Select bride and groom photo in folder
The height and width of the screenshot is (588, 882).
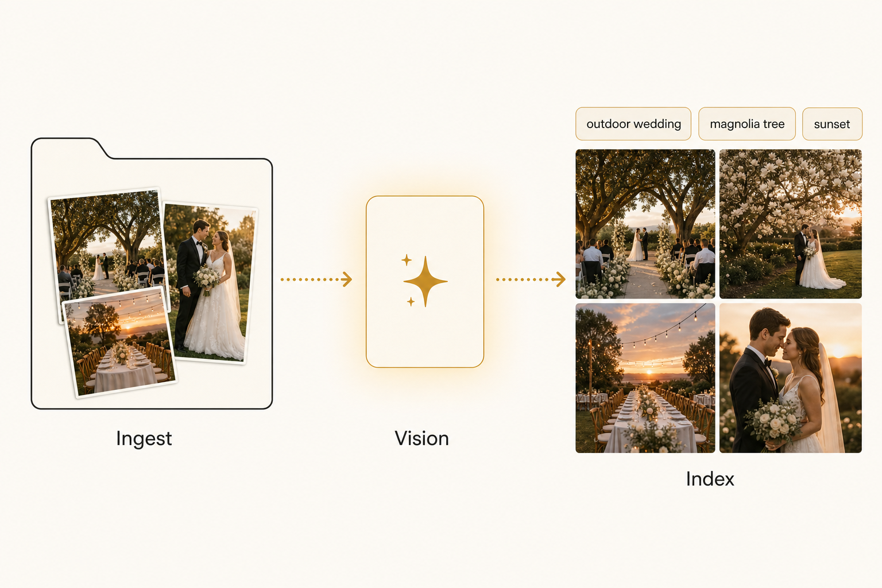(214, 283)
